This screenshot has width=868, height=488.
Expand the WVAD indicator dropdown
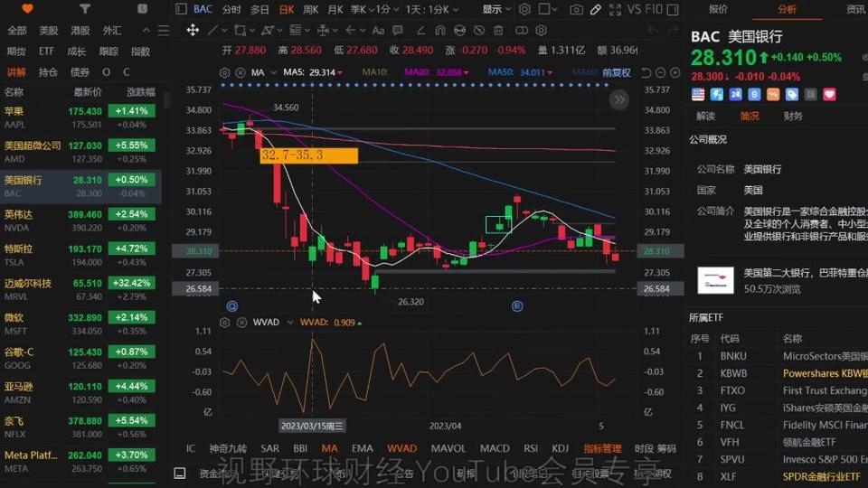click(x=289, y=322)
